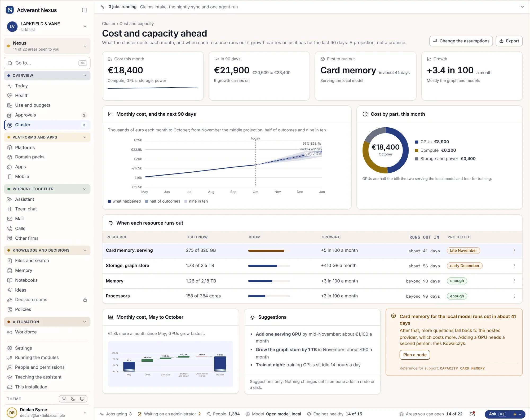Toggle 'what happened' series in chart legend

coord(124,201)
